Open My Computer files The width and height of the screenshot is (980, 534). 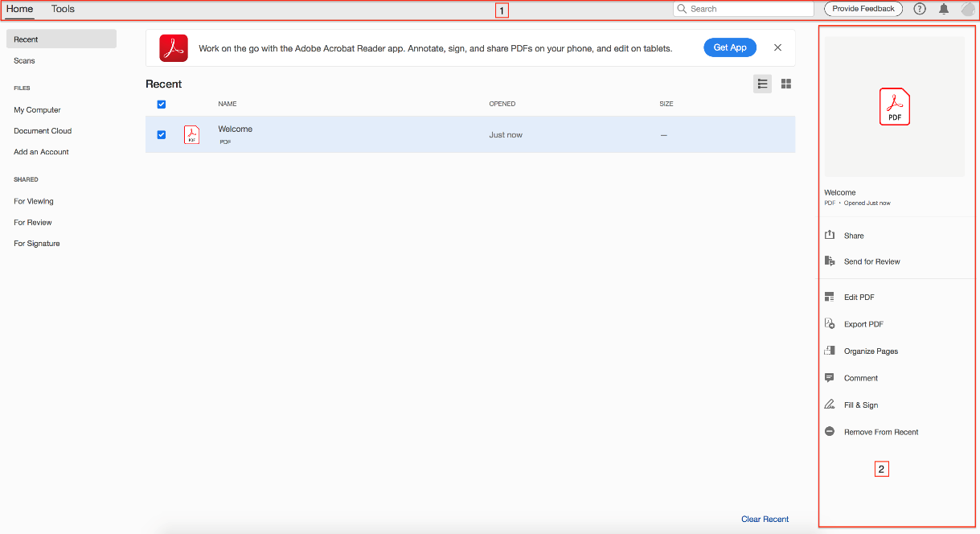click(x=37, y=109)
